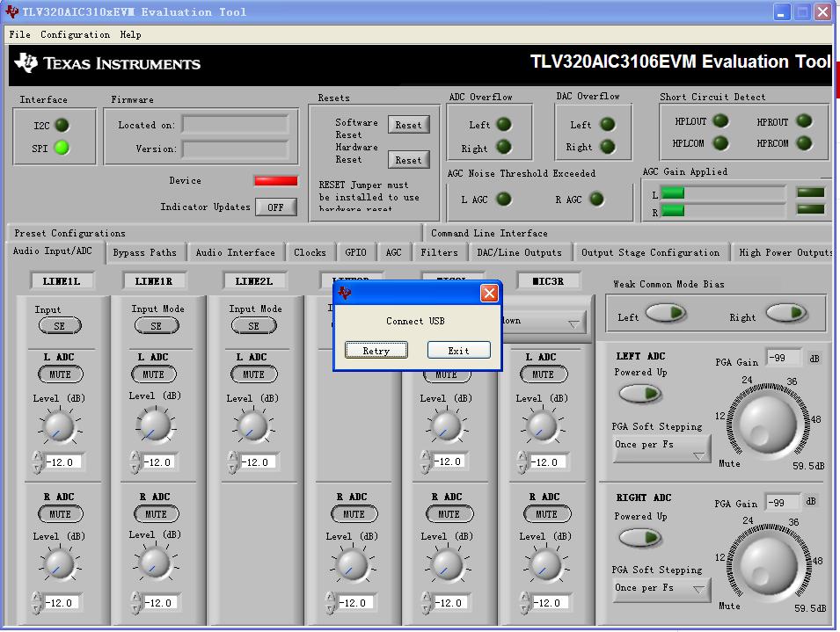
Task: Select the Command Line Interface tab
Action: (x=489, y=233)
